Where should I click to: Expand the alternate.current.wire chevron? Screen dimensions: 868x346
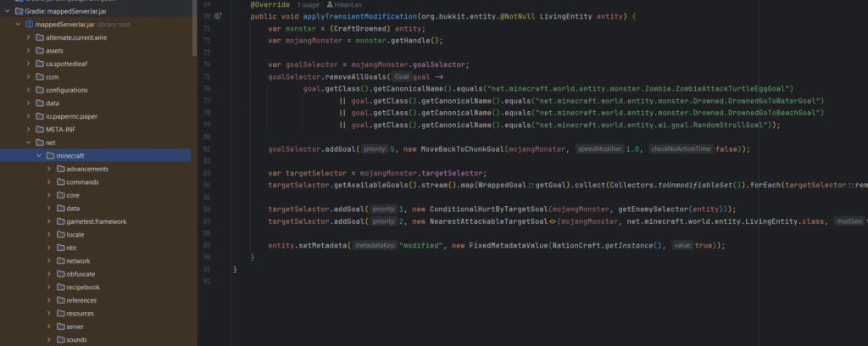point(28,37)
